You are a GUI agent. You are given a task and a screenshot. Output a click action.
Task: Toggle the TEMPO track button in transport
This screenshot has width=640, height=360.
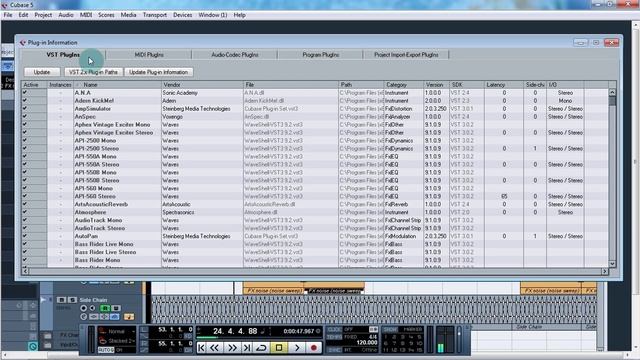pyautogui.click(x=334, y=337)
